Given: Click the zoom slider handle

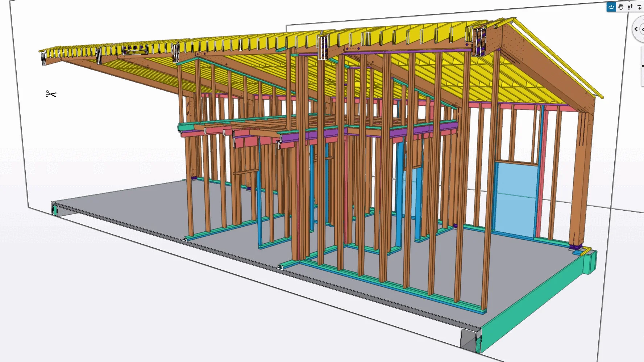Looking at the screenshot, I should click(x=643, y=66).
